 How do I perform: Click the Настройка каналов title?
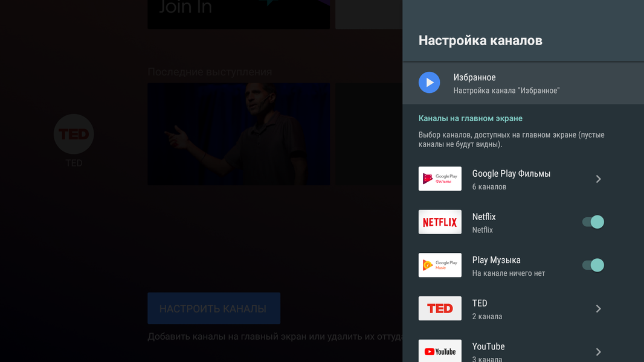tap(480, 40)
